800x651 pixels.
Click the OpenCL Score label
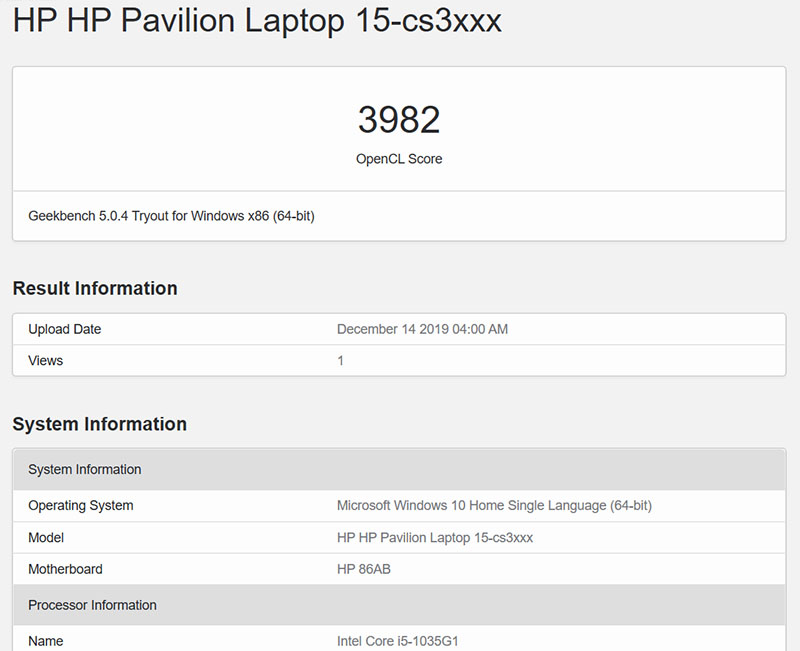[x=399, y=159]
